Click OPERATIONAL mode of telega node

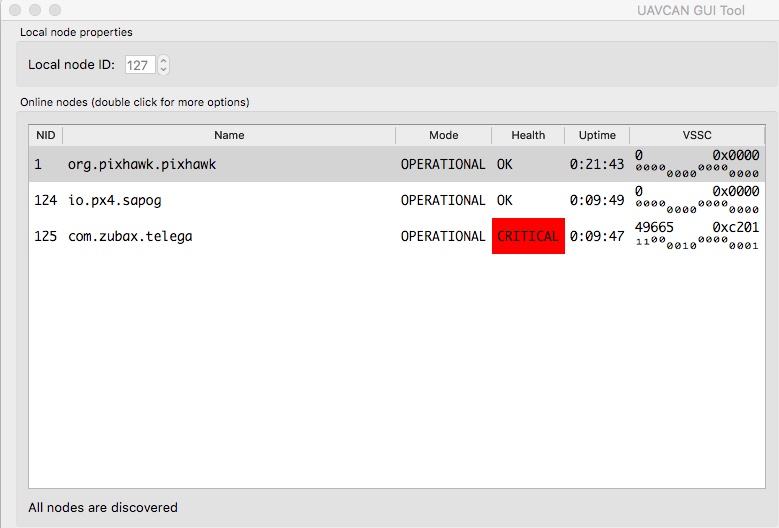tap(443, 236)
